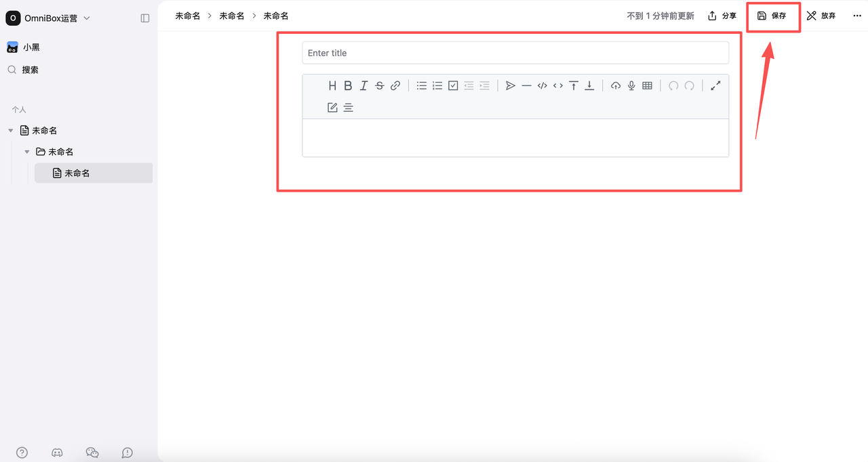Click the 放弃 discard button

tap(821, 16)
